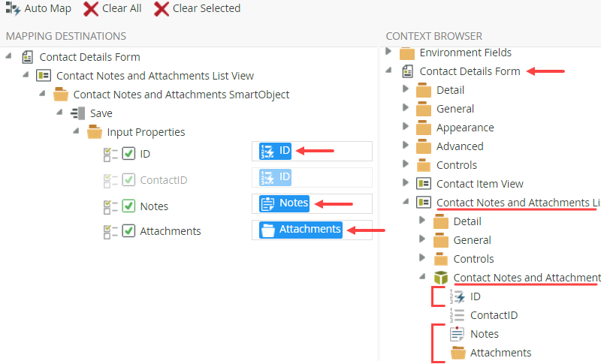Click the Input Properties folder icon
Image resolution: width=601 pixels, height=364 pixels.
tap(95, 132)
